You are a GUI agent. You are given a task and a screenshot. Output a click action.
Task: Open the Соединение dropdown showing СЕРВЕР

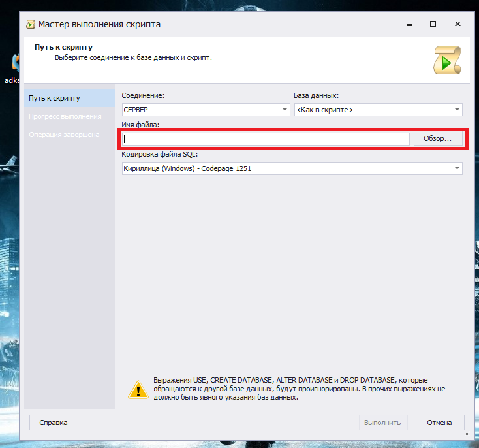tap(206, 110)
